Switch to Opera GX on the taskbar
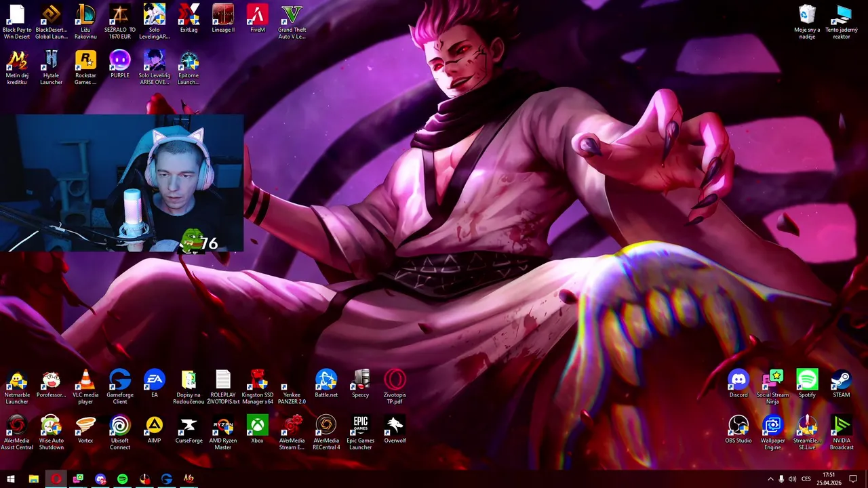 pos(56,479)
